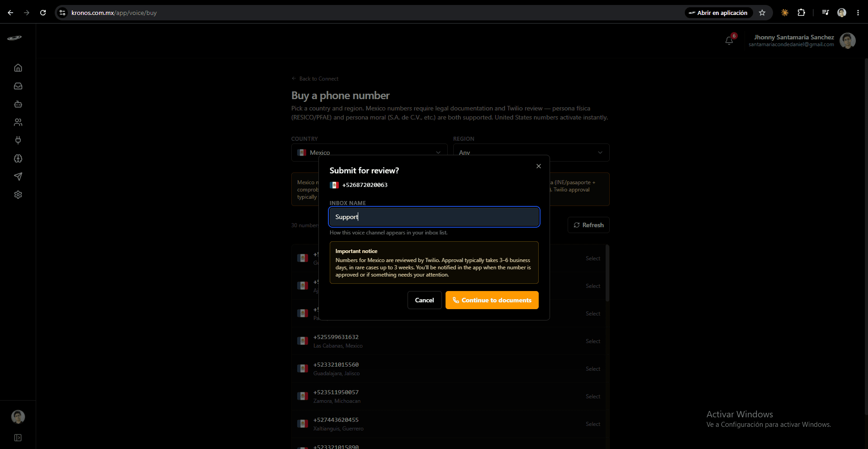868x449 pixels.
Task: Click user name Jhonny Santamaria Sanchez
Action: click(x=794, y=37)
